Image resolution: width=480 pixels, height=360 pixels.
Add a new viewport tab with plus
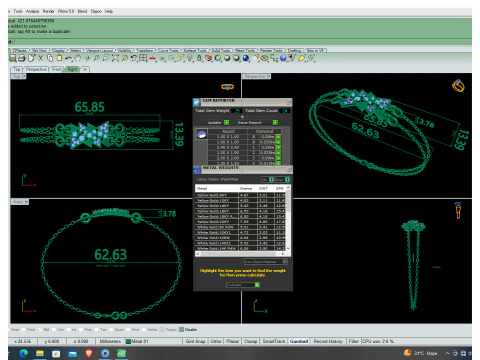click(x=85, y=69)
